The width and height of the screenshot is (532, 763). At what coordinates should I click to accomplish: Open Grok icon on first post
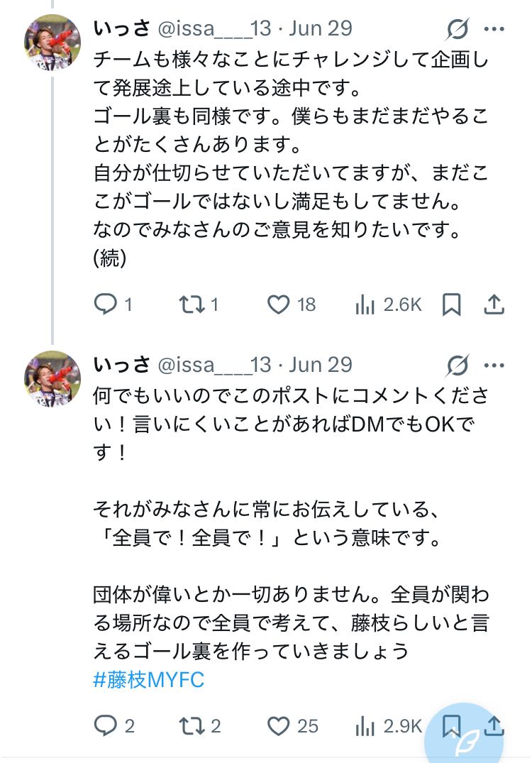point(458,29)
